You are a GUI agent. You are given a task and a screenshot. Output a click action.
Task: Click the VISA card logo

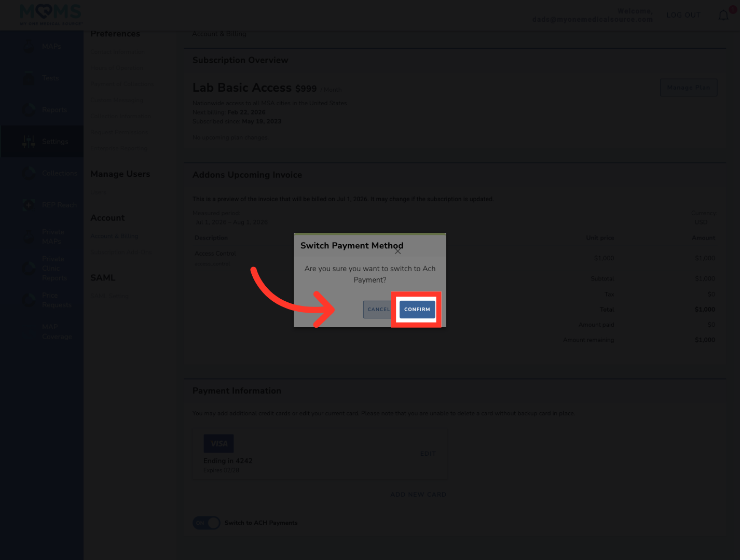tap(218, 443)
